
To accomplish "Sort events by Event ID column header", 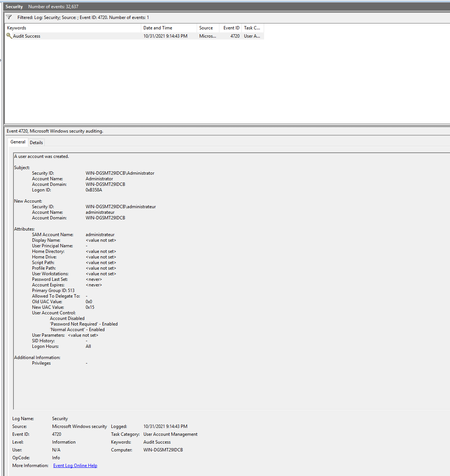I will click(231, 28).
